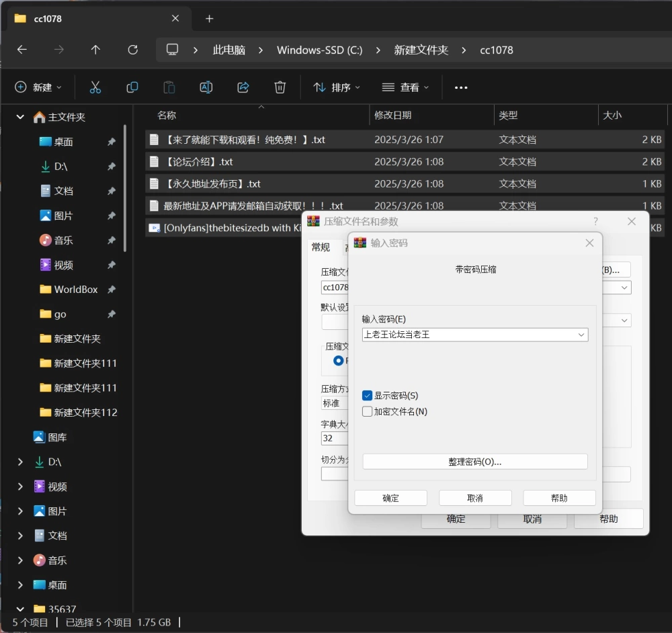Image resolution: width=672 pixels, height=633 pixels.
Task: Click the Share icon in toolbar
Action: tap(243, 87)
